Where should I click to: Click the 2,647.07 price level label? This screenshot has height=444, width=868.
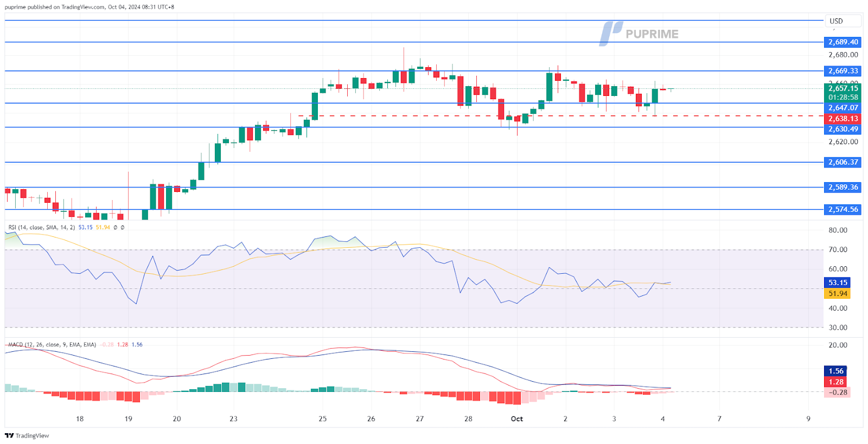click(843, 108)
